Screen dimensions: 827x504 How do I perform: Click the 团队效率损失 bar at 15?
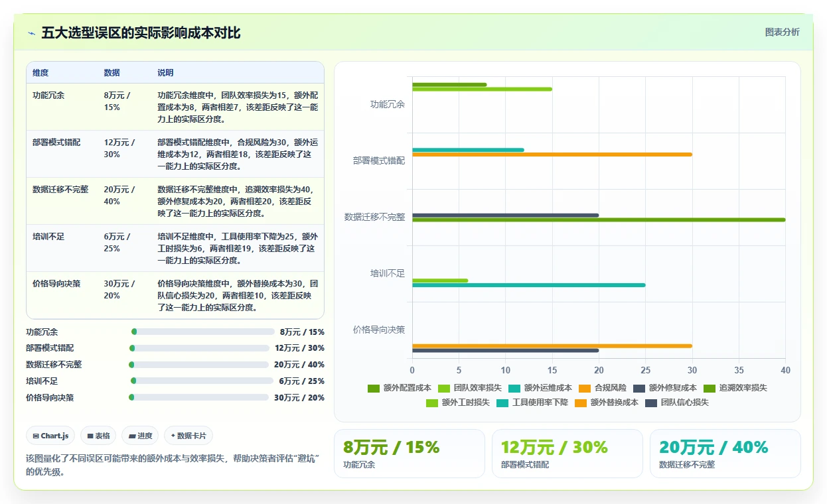[x=482, y=89]
